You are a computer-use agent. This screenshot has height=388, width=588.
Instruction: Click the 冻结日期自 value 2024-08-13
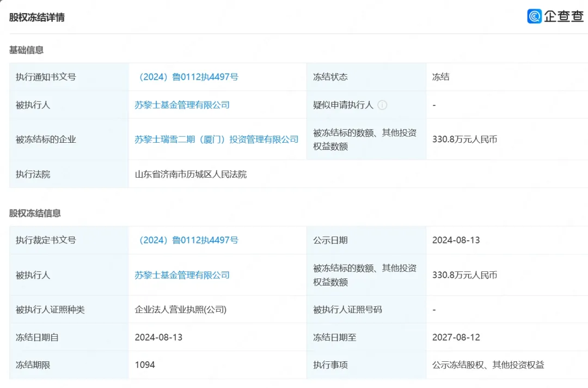click(x=158, y=337)
